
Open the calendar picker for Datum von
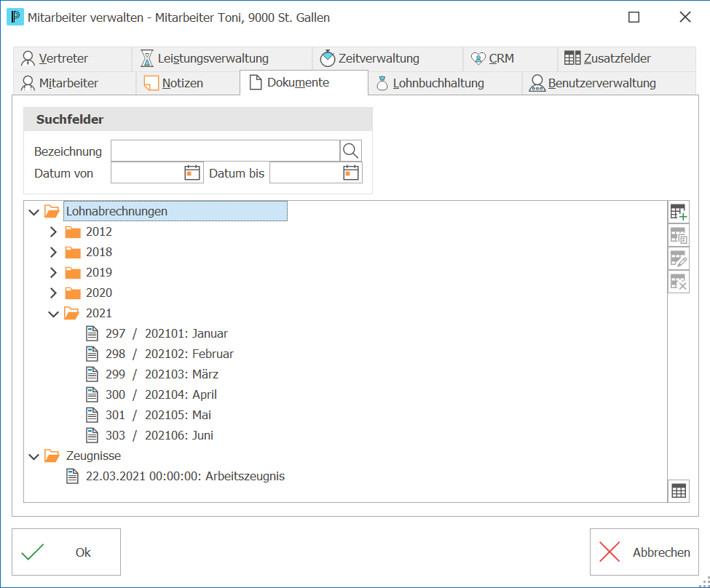click(192, 172)
